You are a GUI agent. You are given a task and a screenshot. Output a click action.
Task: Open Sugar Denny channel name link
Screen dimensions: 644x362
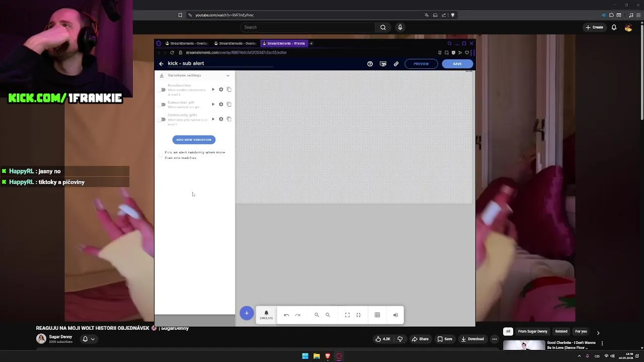pos(60,337)
